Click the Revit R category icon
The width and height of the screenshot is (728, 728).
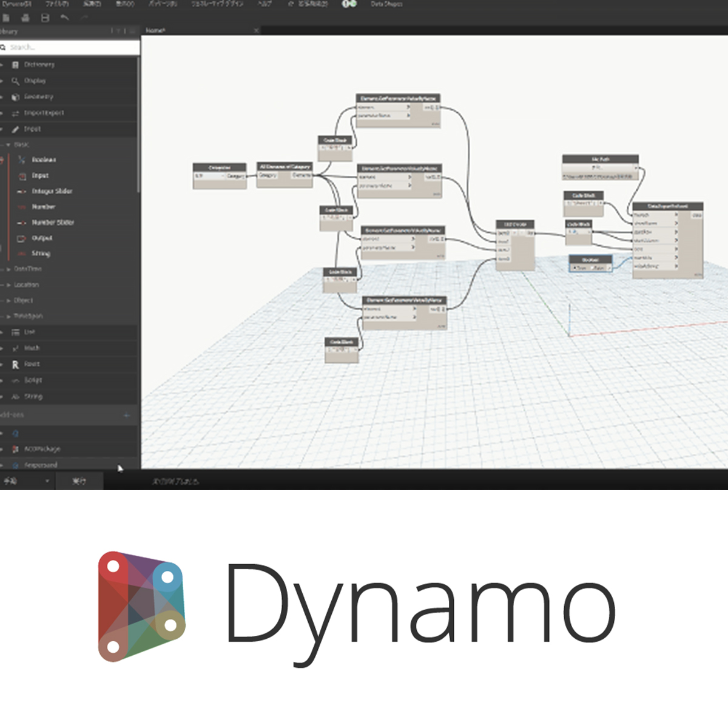pyautogui.click(x=16, y=365)
